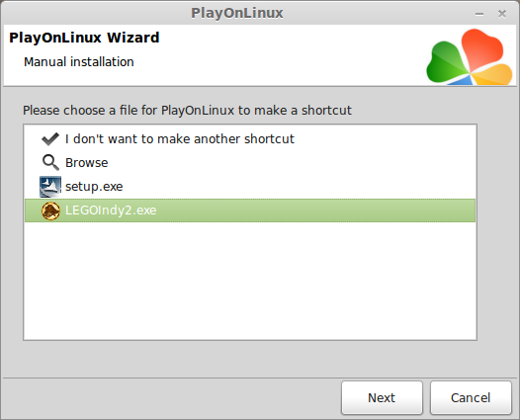Click the "Manual installation" subtitle text
The image size is (520, 420).
coord(79,62)
